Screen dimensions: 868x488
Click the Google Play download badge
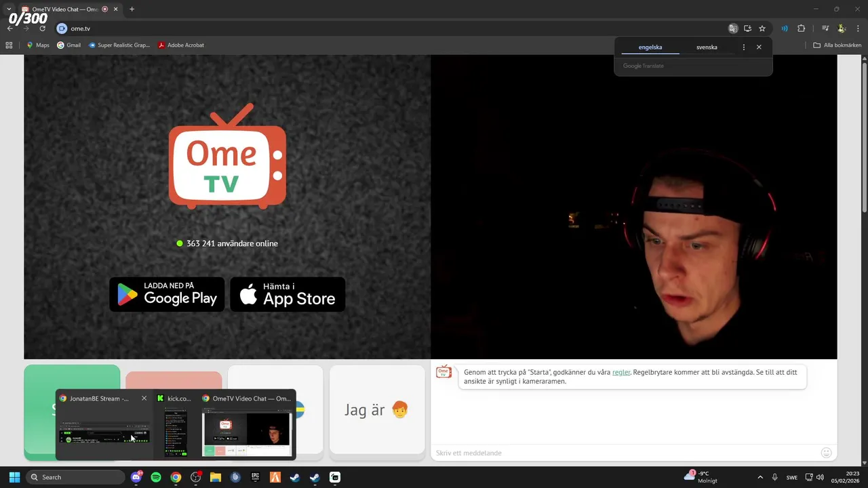pos(167,294)
